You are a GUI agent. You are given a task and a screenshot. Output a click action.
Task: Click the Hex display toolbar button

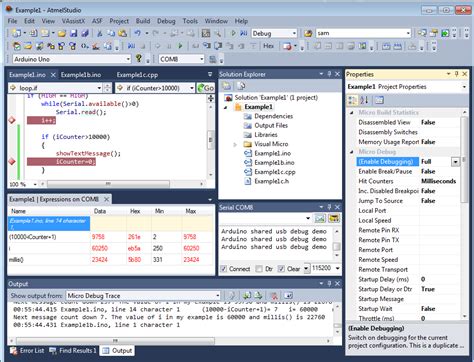click(268, 46)
